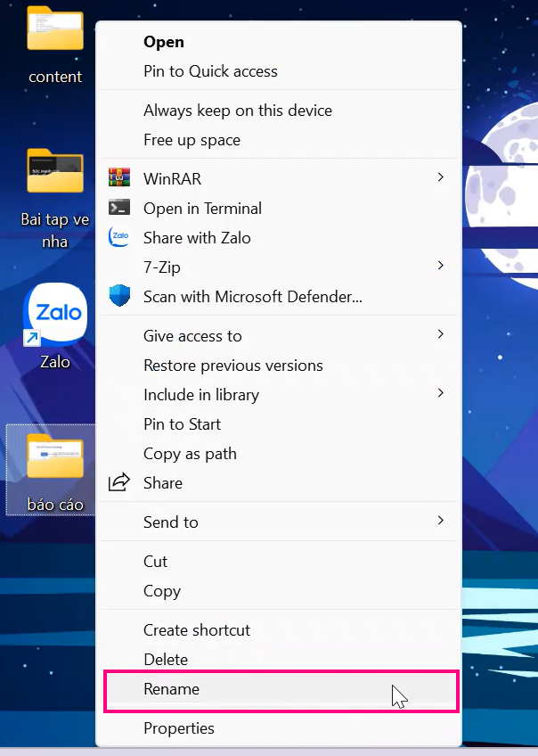Viewport: 538px width, 756px height.
Task: Click the Share arrow icon
Action: [x=119, y=481]
